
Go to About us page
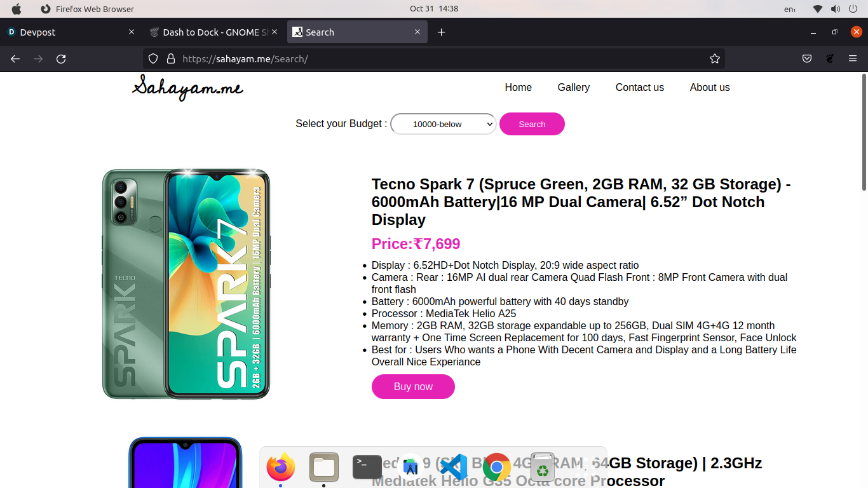[710, 88]
